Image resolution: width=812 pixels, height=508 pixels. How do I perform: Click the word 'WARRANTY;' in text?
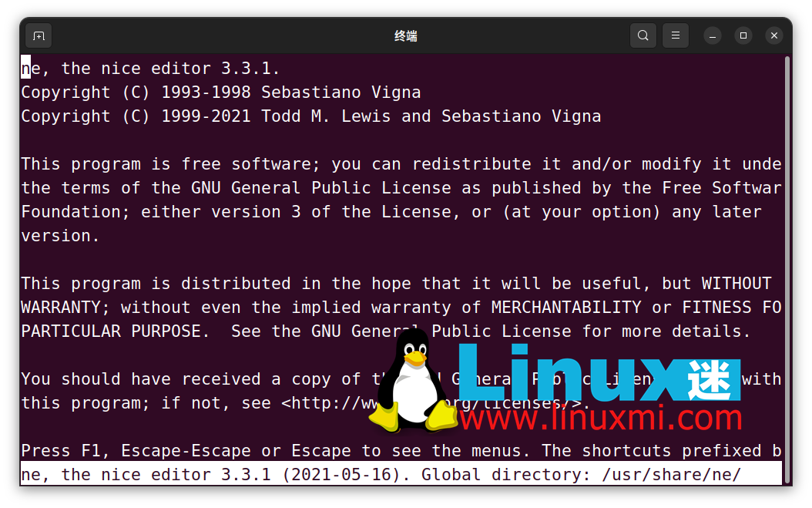point(65,308)
